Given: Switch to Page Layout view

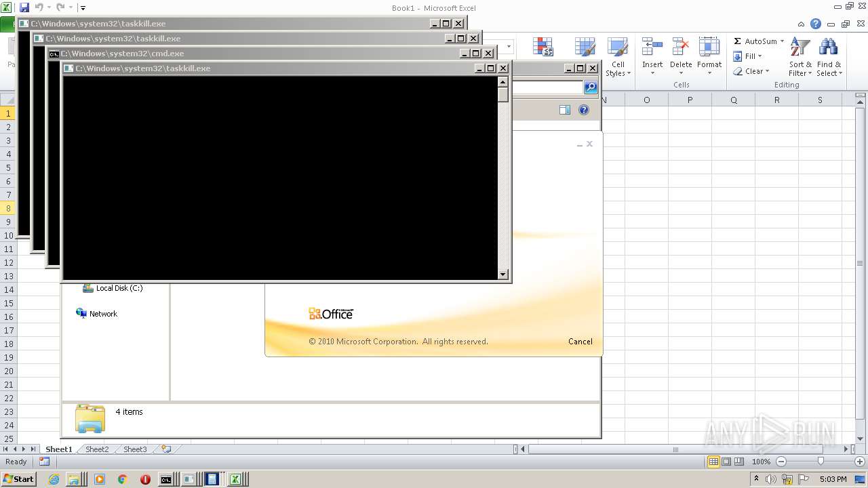Looking at the screenshot, I should click(726, 462).
